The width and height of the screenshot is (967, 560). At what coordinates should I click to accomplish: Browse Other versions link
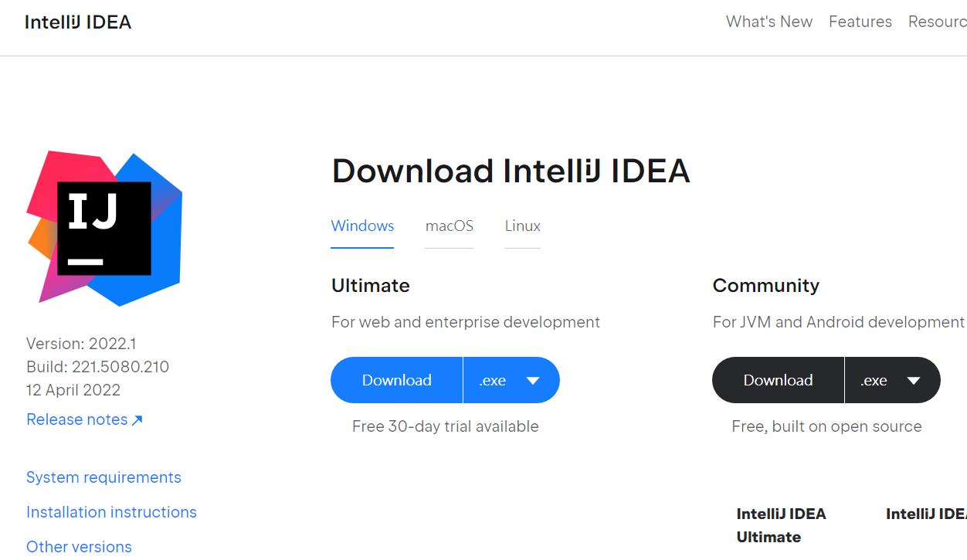pyautogui.click(x=79, y=547)
